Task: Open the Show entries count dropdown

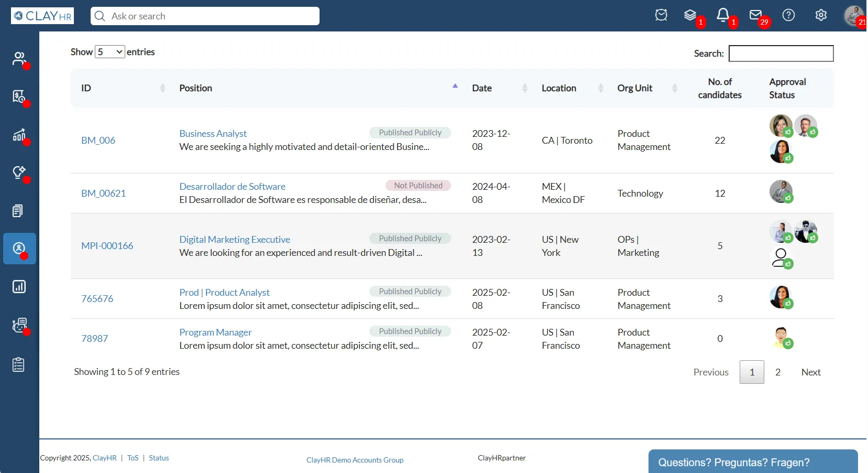Action: point(109,51)
